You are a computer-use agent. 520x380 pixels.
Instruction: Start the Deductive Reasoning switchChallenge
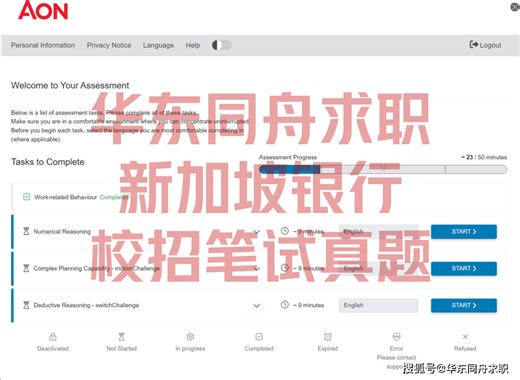point(464,305)
